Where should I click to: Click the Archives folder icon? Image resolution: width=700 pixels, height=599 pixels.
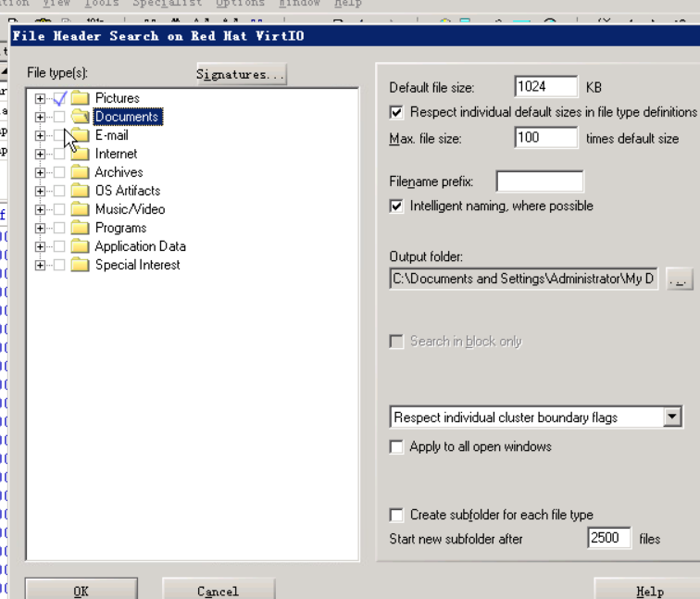(x=81, y=172)
